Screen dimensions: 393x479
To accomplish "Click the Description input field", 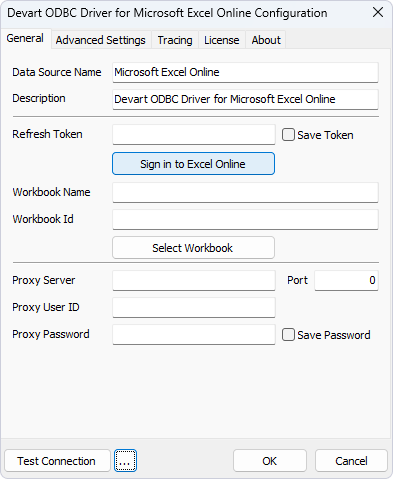I will (245, 99).
